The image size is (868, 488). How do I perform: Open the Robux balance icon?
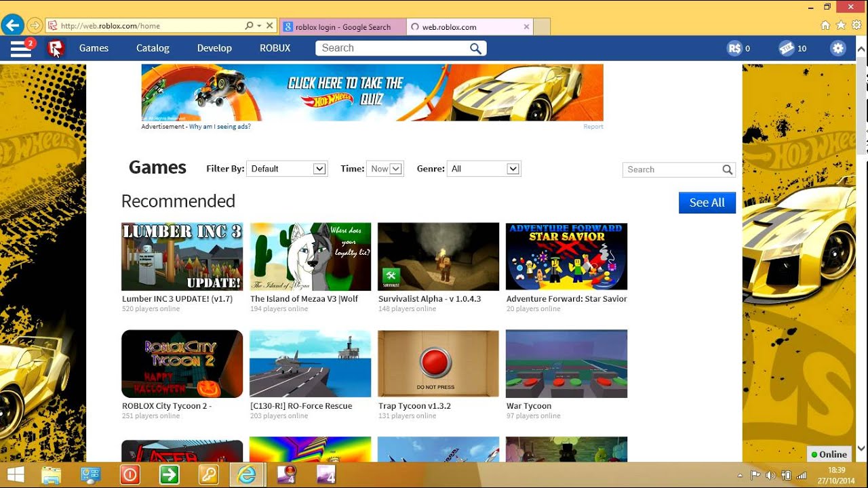734,48
